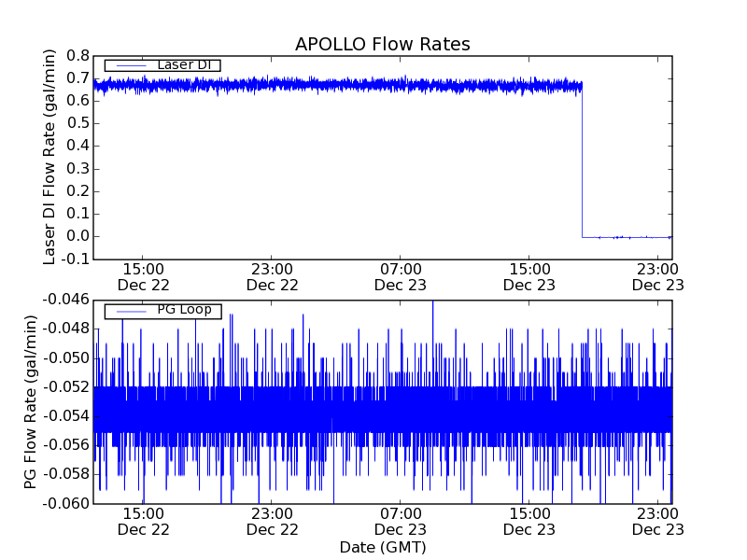The image size is (747, 560).
Task: Click the -0.058 tick on PG chart
Action: [66, 474]
